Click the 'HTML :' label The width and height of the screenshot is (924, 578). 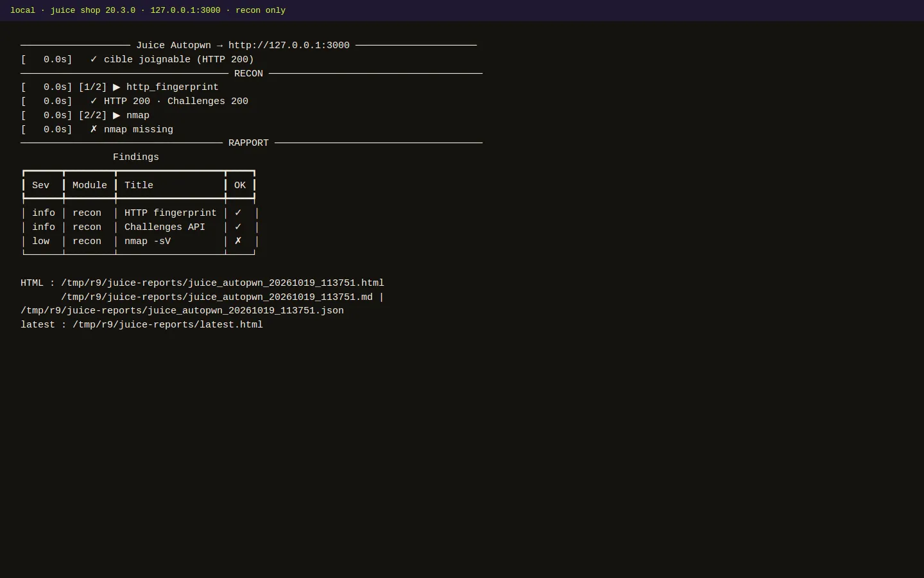click(x=38, y=283)
